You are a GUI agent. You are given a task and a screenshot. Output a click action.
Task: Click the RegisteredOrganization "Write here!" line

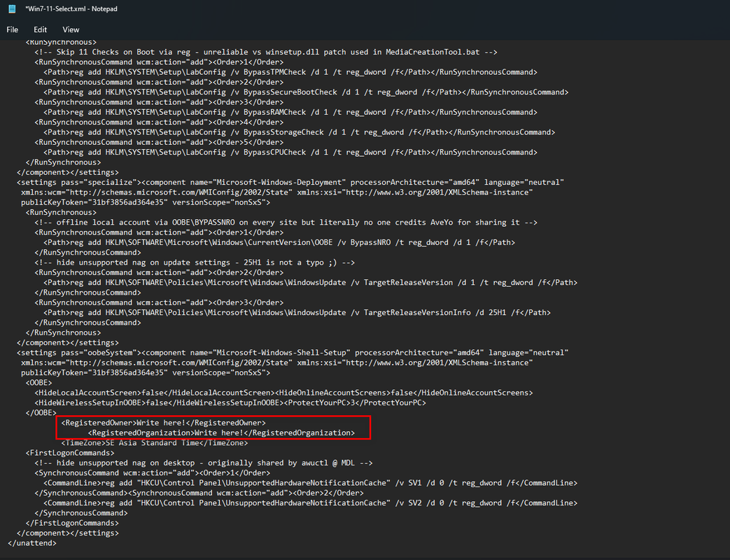221,433
